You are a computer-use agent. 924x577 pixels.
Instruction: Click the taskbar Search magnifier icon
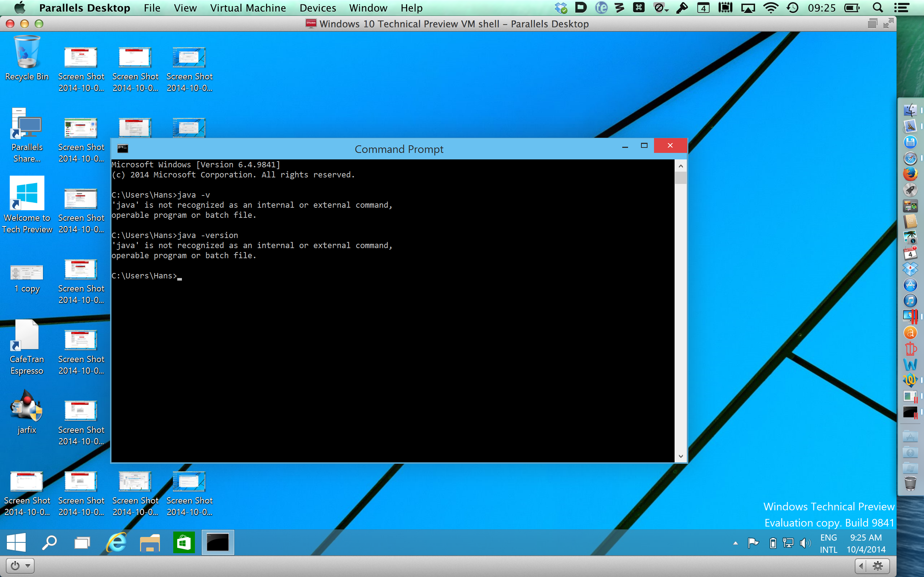click(x=49, y=542)
